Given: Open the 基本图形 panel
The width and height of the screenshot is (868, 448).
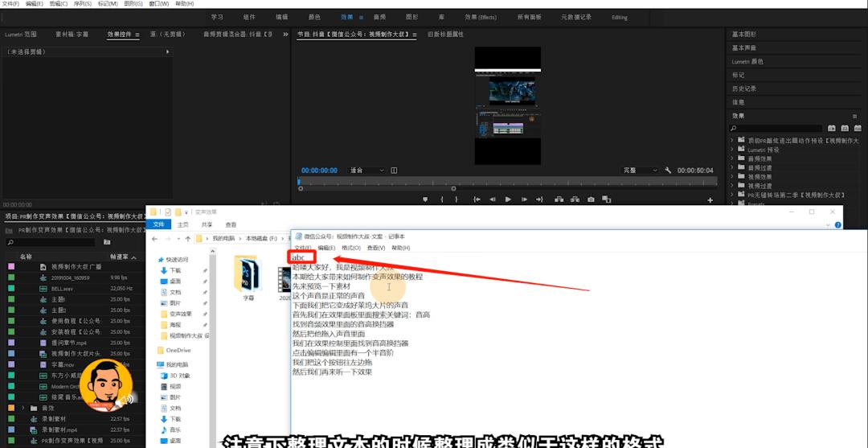Looking at the screenshot, I should 744,35.
